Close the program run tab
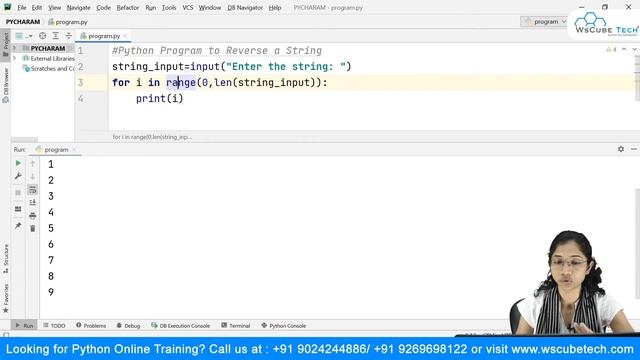The image size is (640, 360). coord(74,149)
